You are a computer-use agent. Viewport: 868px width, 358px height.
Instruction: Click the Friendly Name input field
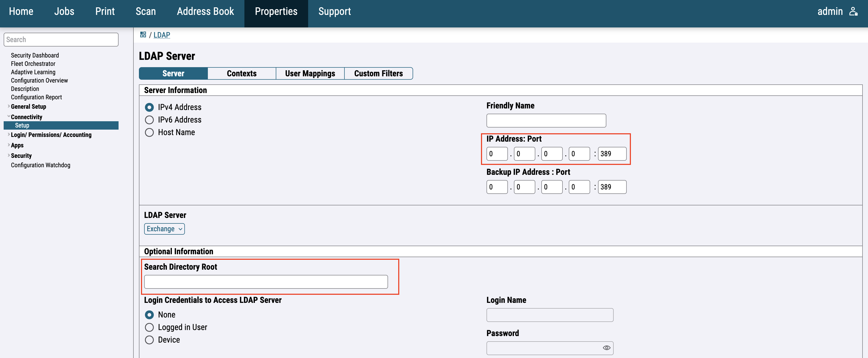[x=546, y=120]
